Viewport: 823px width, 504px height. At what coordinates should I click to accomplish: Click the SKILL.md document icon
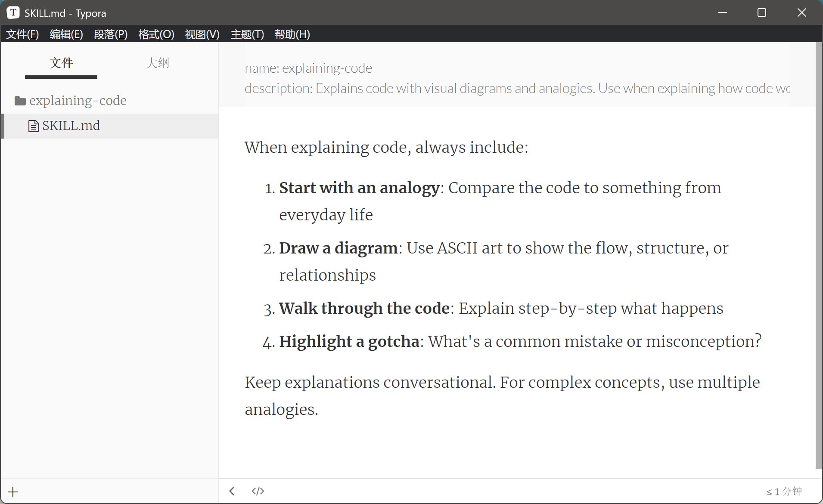[x=33, y=126]
